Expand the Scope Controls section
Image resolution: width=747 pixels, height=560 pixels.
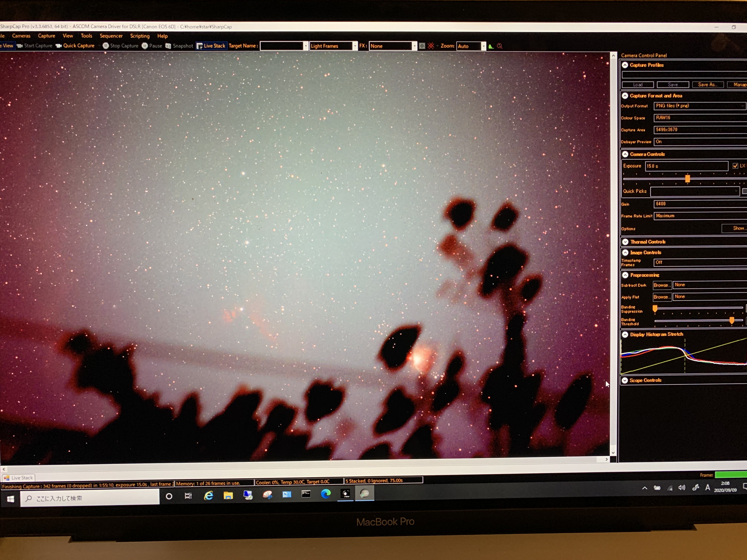[625, 380]
